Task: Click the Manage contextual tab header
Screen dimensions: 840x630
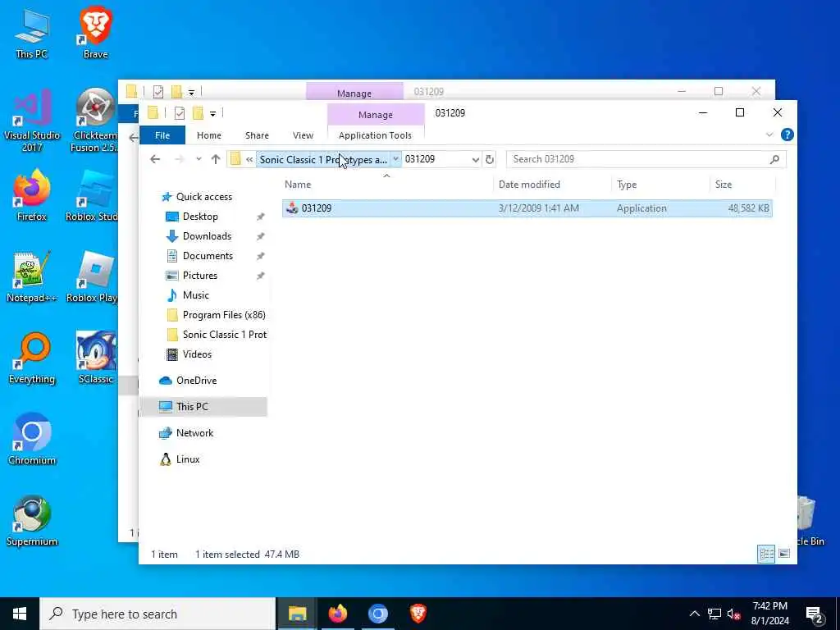Action: (x=376, y=115)
